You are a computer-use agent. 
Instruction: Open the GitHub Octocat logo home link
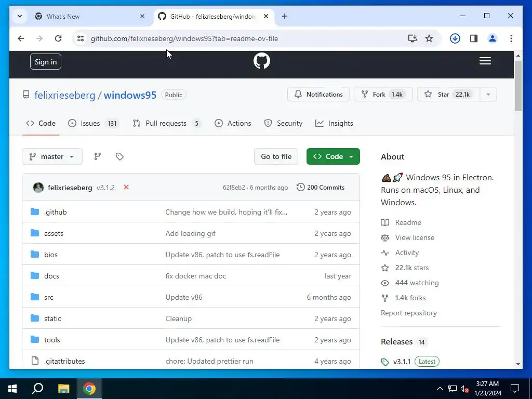[262, 61]
